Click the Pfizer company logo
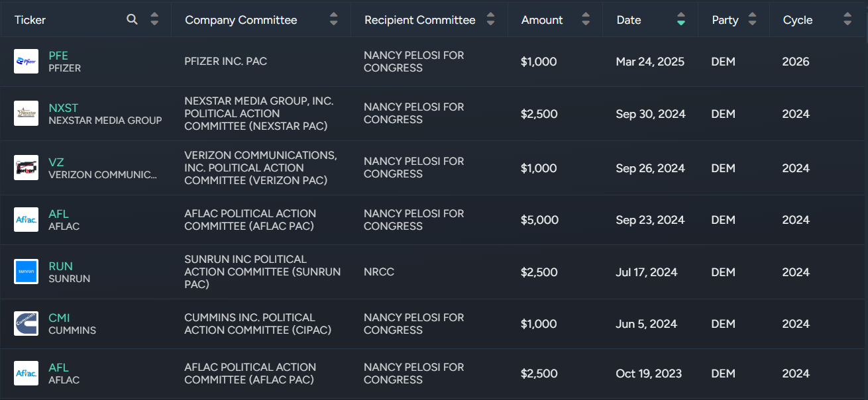868x400 pixels. click(27, 62)
